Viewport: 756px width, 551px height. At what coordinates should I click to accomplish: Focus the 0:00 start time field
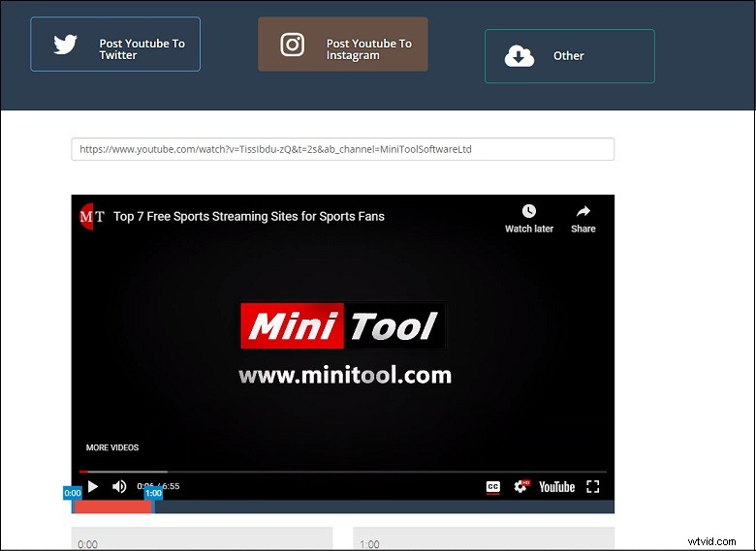(202, 539)
